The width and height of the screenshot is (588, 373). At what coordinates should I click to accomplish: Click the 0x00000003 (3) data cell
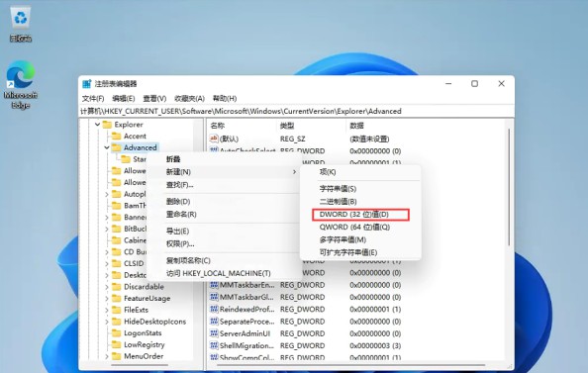375,345
